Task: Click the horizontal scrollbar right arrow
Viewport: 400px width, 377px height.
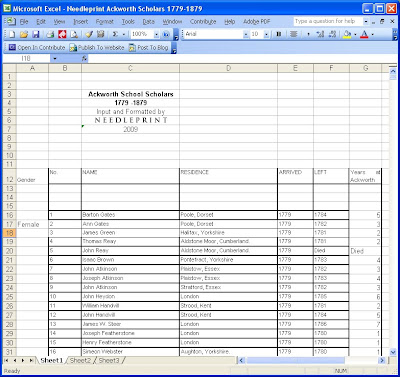Action: pyautogui.click(x=382, y=360)
